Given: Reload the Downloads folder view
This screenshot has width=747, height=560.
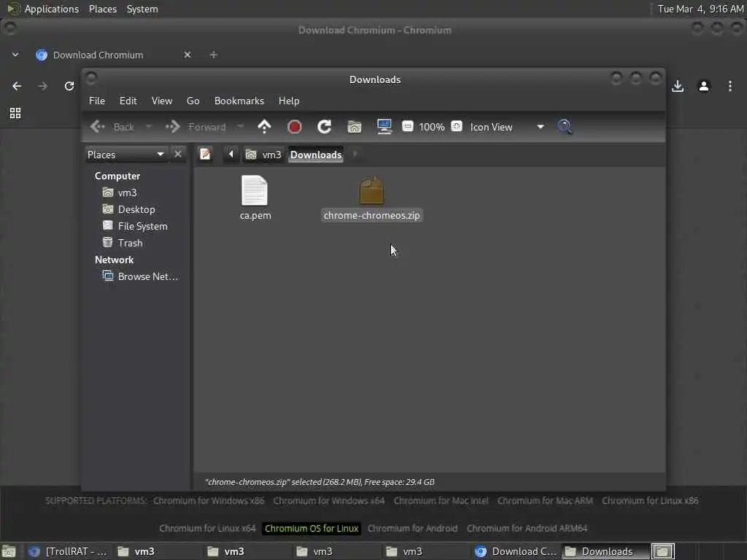Looking at the screenshot, I should [x=325, y=127].
